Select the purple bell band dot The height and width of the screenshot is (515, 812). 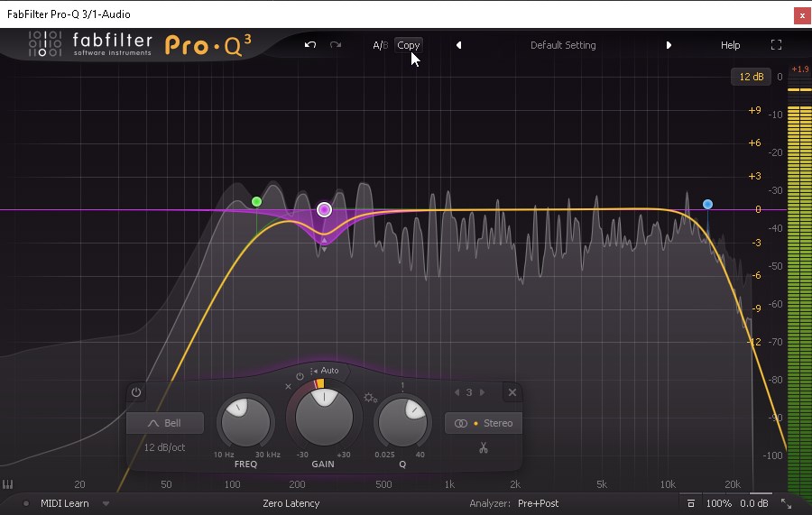coord(324,209)
